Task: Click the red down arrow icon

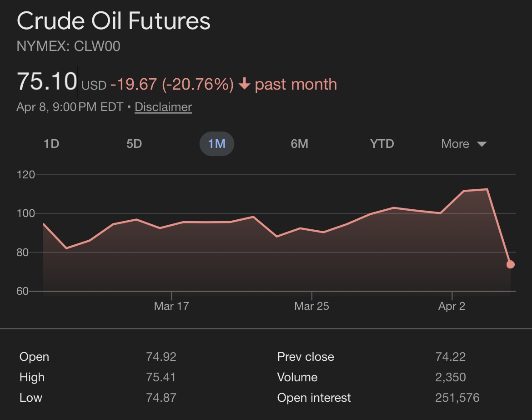Action: tap(245, 84)
